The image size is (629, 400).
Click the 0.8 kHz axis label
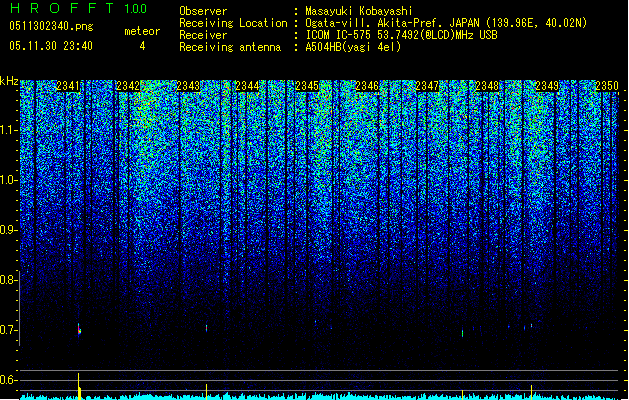click(8, 280)
